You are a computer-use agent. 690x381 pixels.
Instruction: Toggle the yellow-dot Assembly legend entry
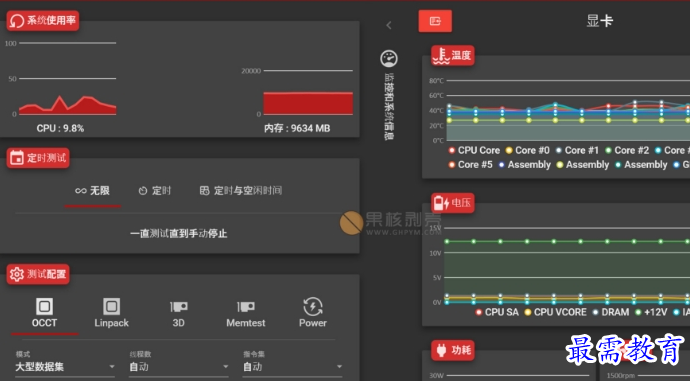click(x=583, y=165)
